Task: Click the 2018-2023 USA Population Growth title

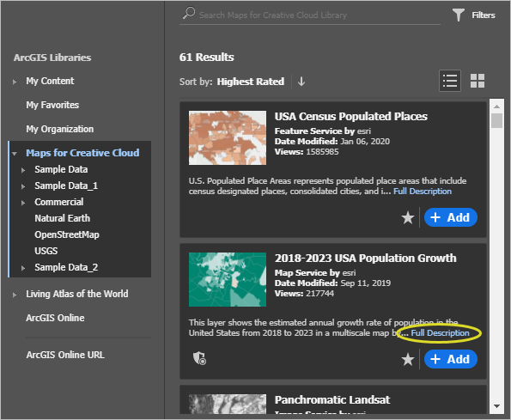Action: click(x=365, y=258)
